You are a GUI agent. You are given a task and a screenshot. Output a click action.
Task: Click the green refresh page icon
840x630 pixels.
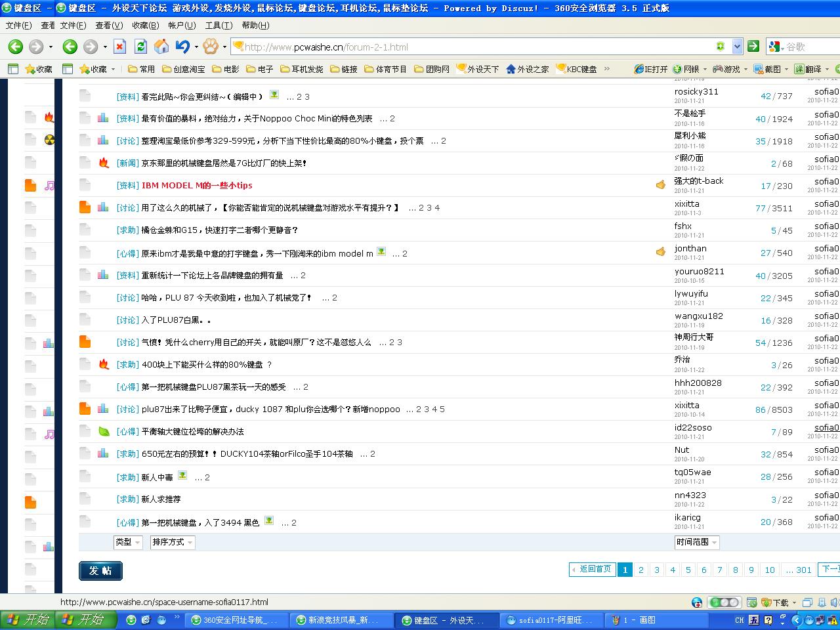tap(140, 47)
